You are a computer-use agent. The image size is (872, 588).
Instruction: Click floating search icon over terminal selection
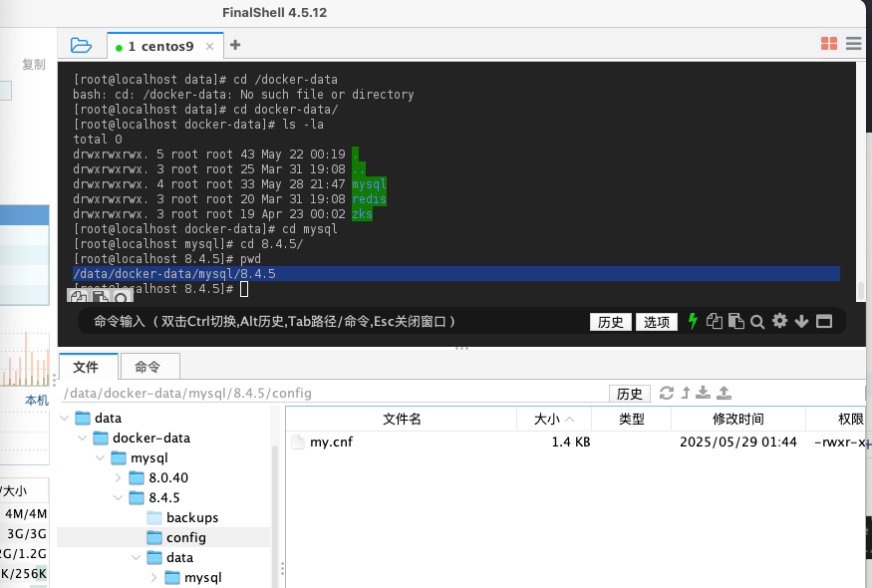click(121, 298)
